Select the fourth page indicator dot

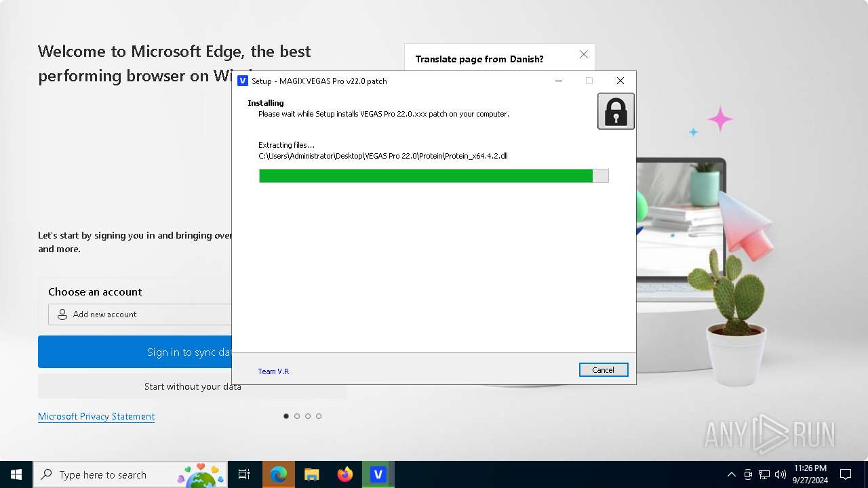(319, 416)
